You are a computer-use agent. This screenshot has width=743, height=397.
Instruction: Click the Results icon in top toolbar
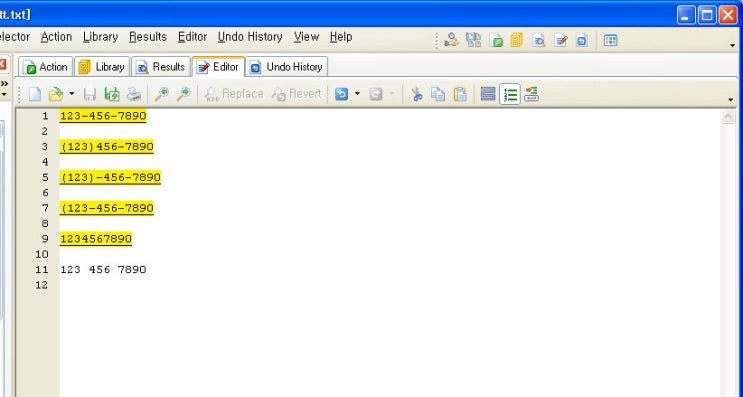pyautogui.click(x=539, y=41)
